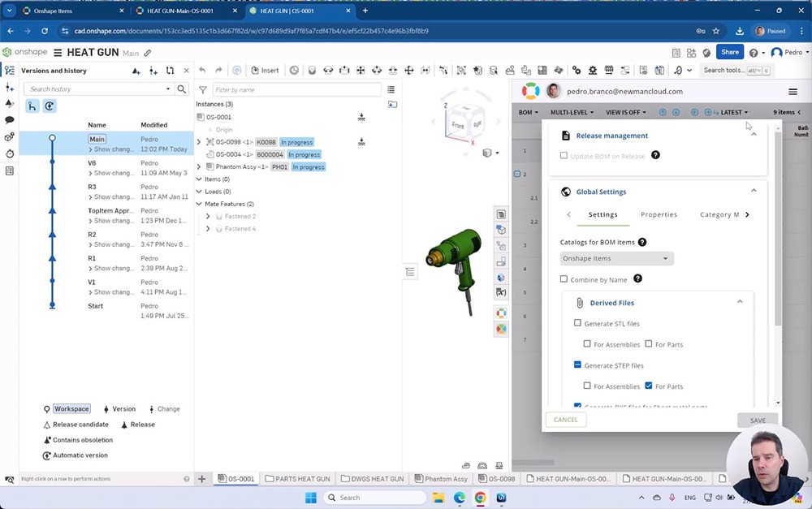Screen dimensions: 812x509
Task: Switch to the Phantom Assy bottom tab
Action: pos(441,479)
